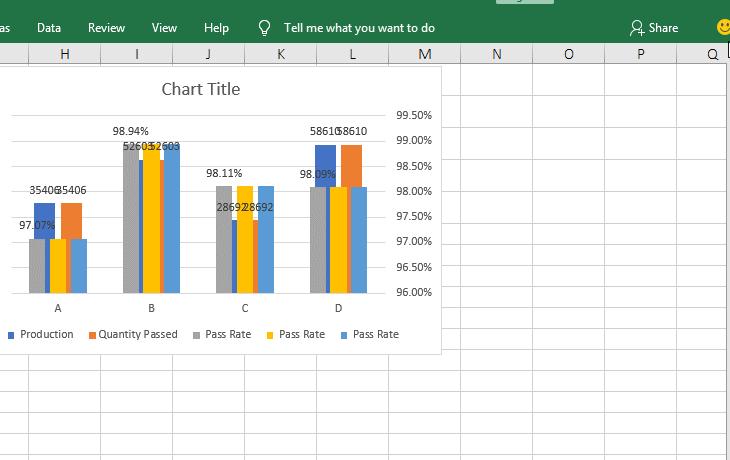Type in 'Tell me what you want to do' box
This screenshot has height=460, width=730.
coord(359,28)
